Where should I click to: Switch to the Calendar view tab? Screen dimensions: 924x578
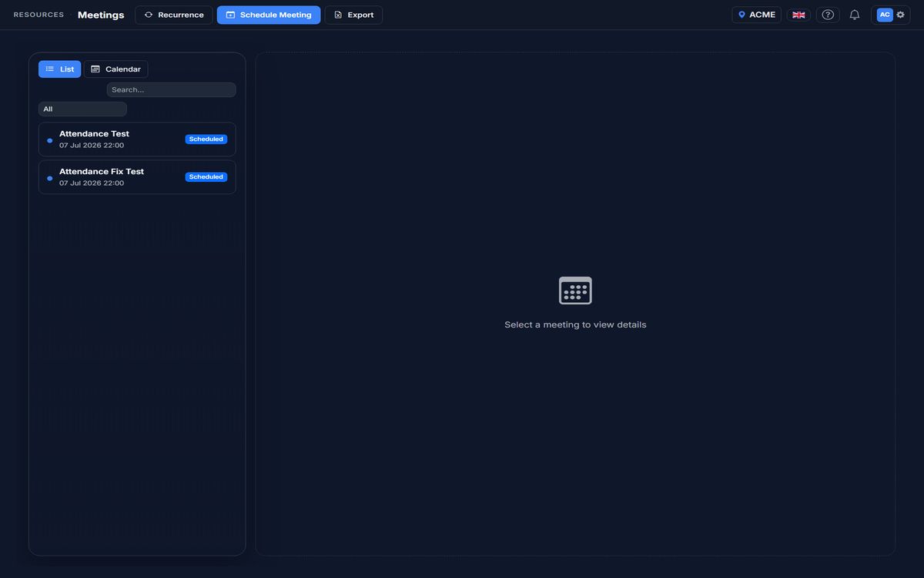click(x=116, y=69)
